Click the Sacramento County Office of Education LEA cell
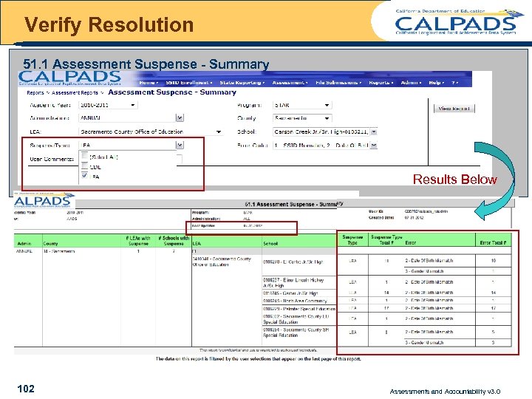Viewport: 532px width, 399px height. pyautogui.click(x=222, y=262)
